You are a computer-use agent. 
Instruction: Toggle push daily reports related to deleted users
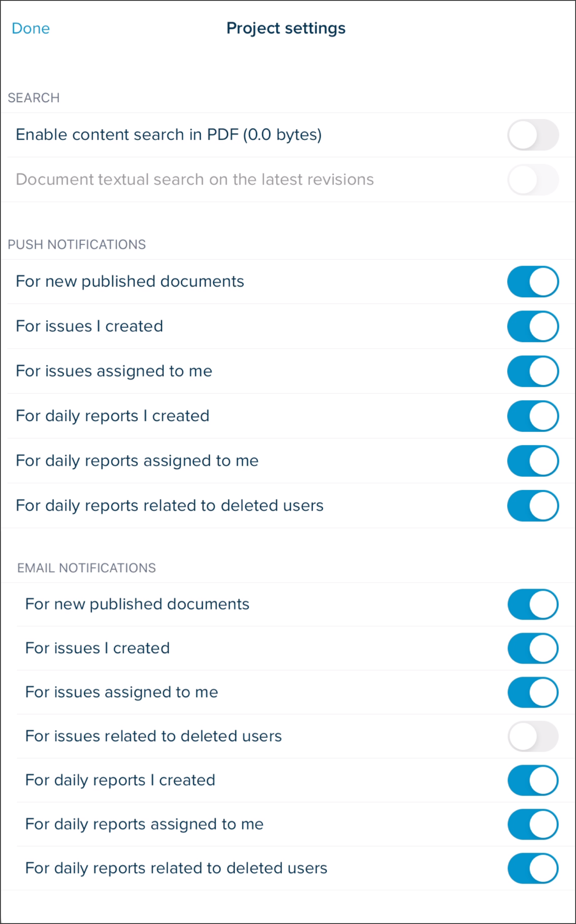[533, 506]
